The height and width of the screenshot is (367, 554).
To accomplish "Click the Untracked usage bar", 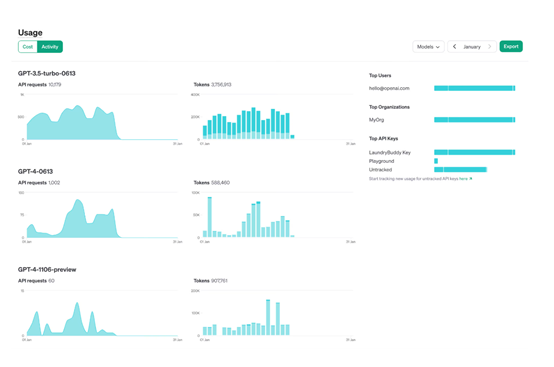I will click(x=460, y=170).
